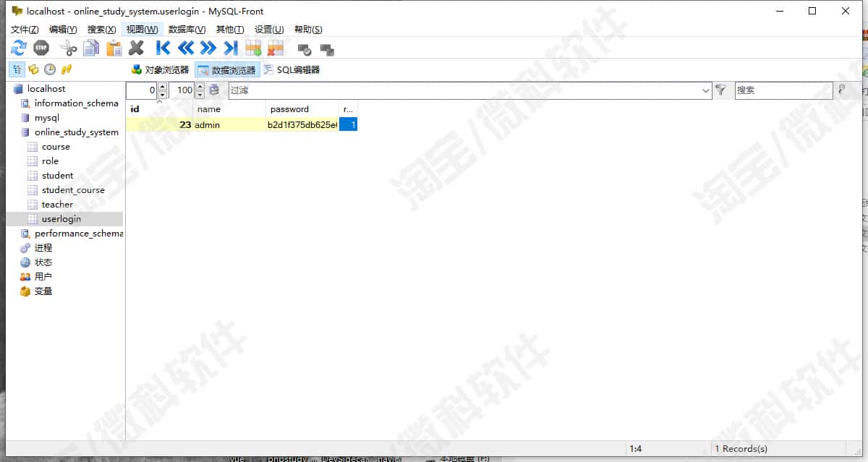Switch to SQL编辑器 tab
This screenshot has height=462, width=868.
click(x=292, y=70)
